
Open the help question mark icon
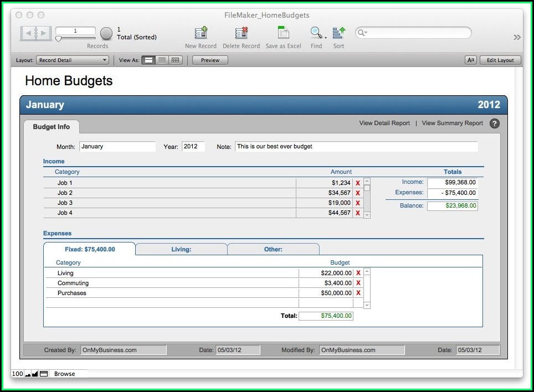pyautogui.click(x=495, y=123)
